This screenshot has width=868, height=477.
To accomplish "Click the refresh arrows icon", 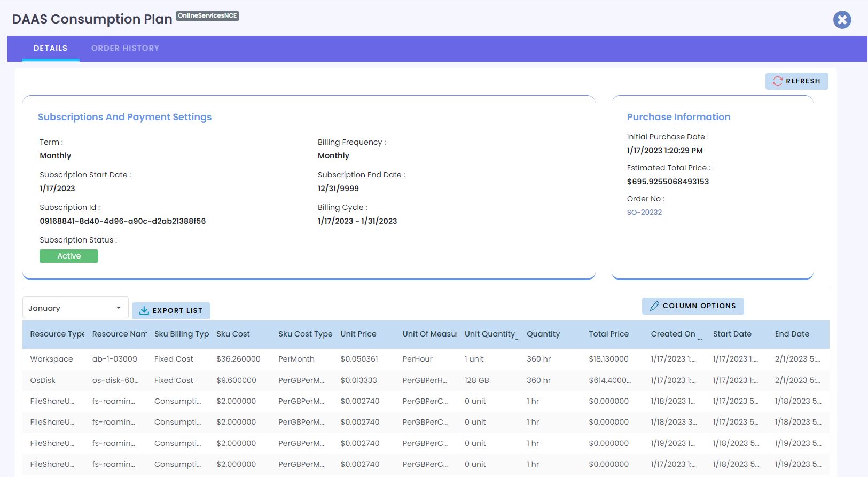I will pos(777,81).
